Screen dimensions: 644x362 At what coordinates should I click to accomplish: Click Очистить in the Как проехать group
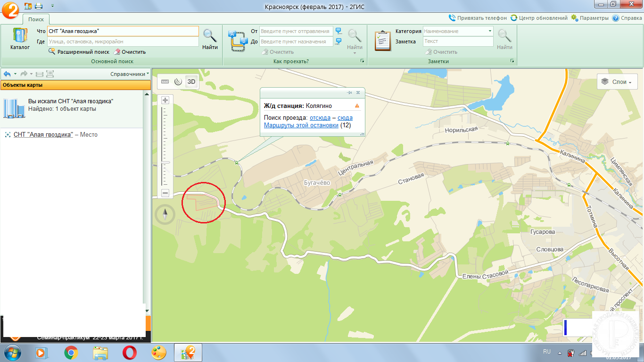(x=278, y=52)
